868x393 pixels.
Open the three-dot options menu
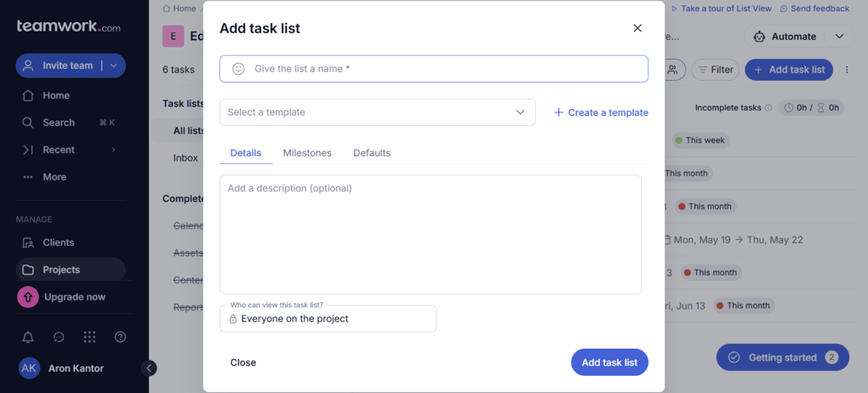(x=847, y=70)
